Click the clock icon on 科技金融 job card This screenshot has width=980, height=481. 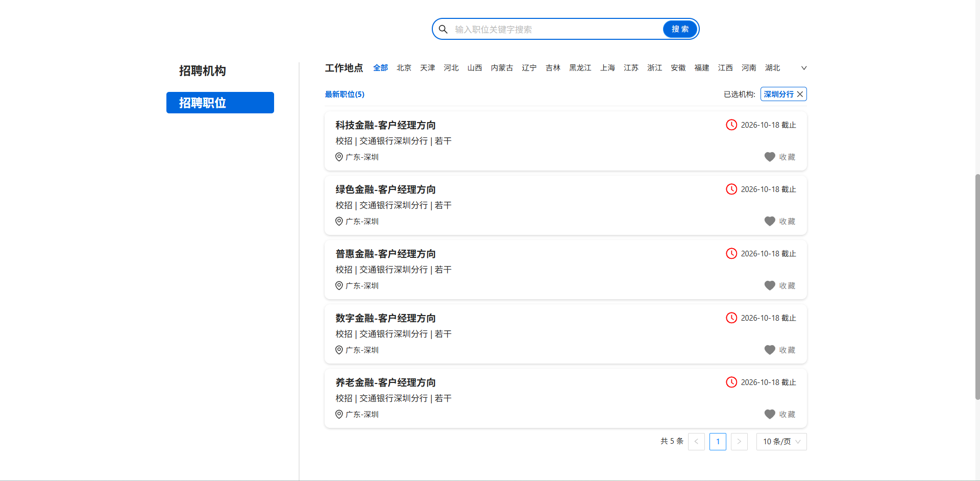[731, 125]
